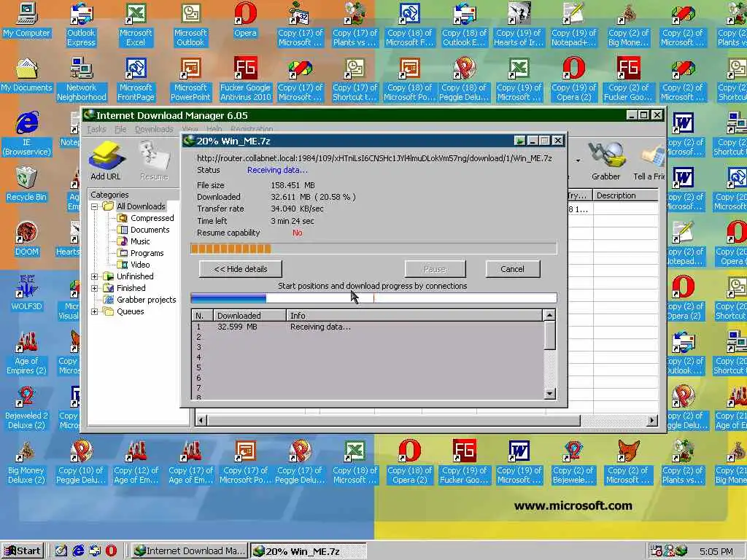Viewport: 747px width, 560px height.
Task: Open the Opera desktop shortcut
Action: (x=245, y=20)
